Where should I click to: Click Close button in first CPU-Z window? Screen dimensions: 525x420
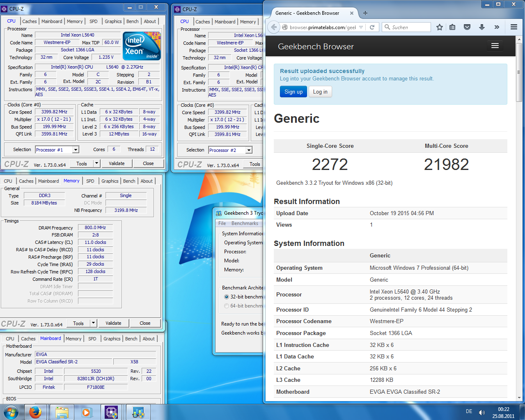[148, 163]
